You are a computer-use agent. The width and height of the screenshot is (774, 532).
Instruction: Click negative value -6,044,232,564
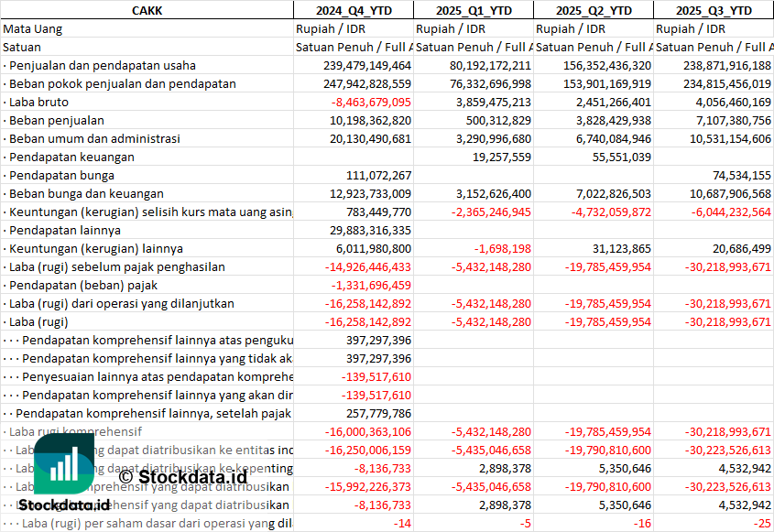click(731, 212)
